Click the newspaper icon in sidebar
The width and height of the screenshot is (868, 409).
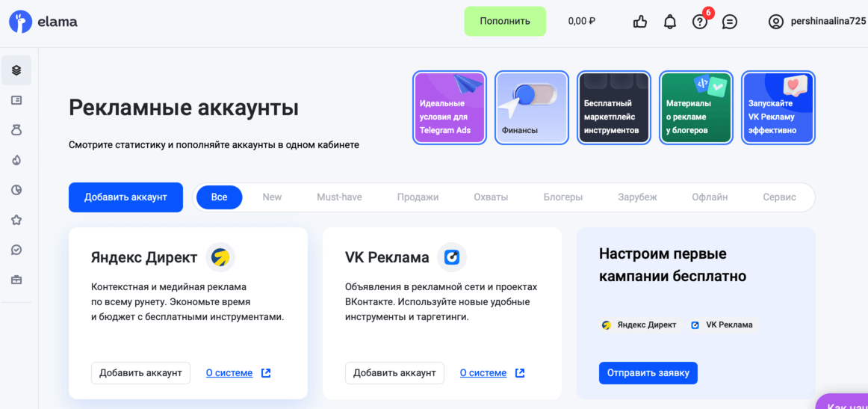tap(16, 100)
